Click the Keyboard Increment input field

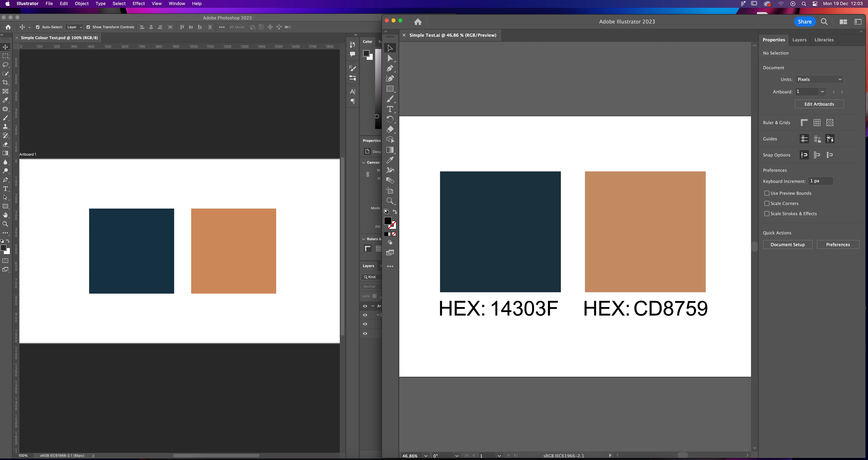pyautogui.click(x=821, y=181)
